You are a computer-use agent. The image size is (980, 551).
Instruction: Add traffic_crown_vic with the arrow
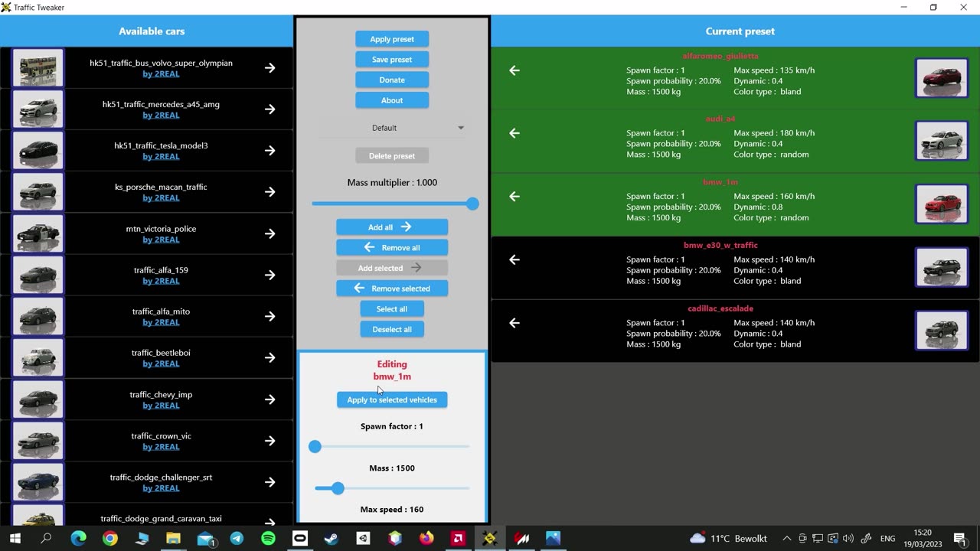[270, 441]
